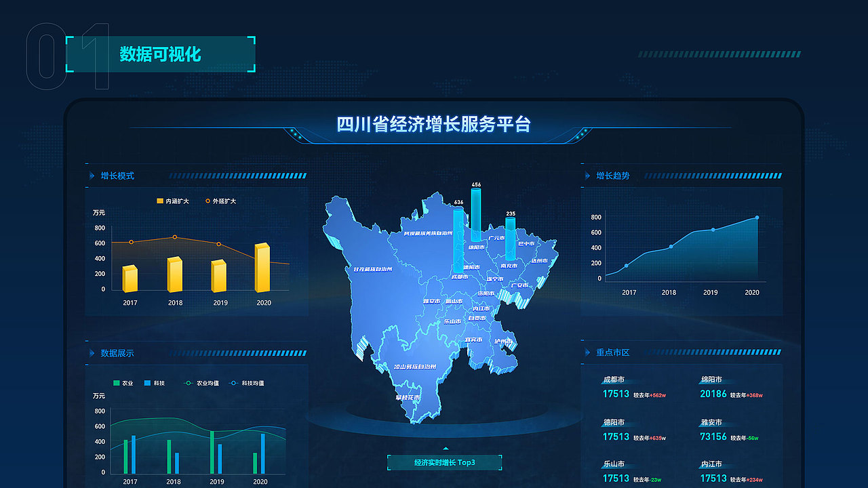Screen dimensions: 868x488
Task: Select the 2017 yellow bar in 增长模式
Action: pyautogui.click(x=130, y=278)
